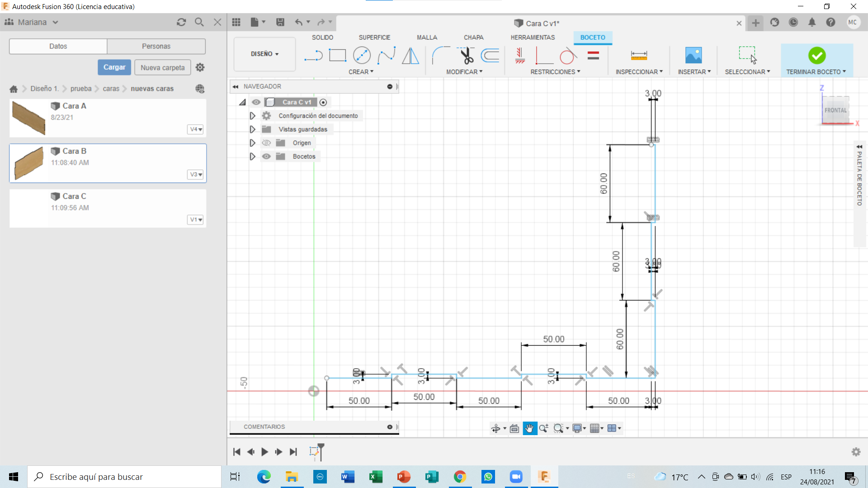Toggle visibility of Bocetos folder
The height and width of the screenshot is (488, 868).
(x=266, y=156)
